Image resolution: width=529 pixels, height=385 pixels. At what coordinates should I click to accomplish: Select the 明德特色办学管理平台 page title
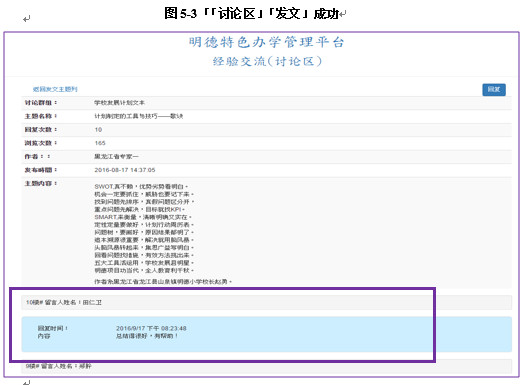[266, 42]
